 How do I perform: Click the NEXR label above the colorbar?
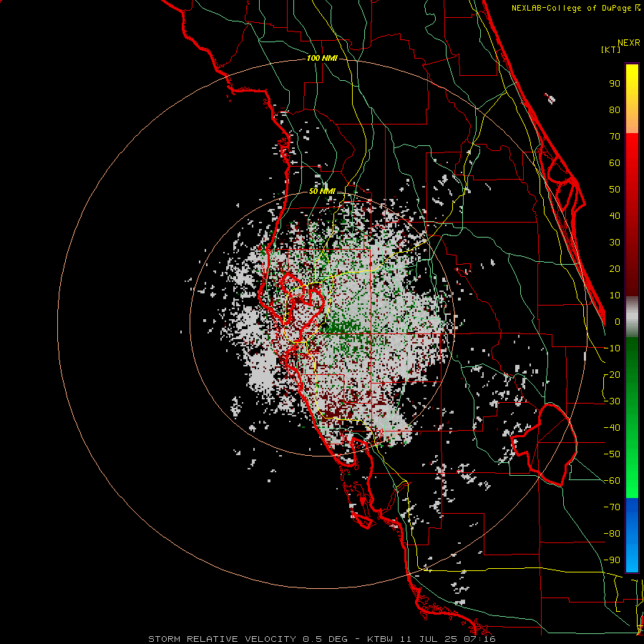[629, 43]
